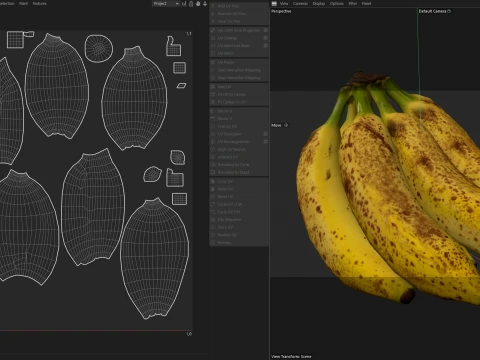The height and width of the screenshot is (360, 480).
Task: Open the Textures menu in UV editor
Action: point(39,4)
